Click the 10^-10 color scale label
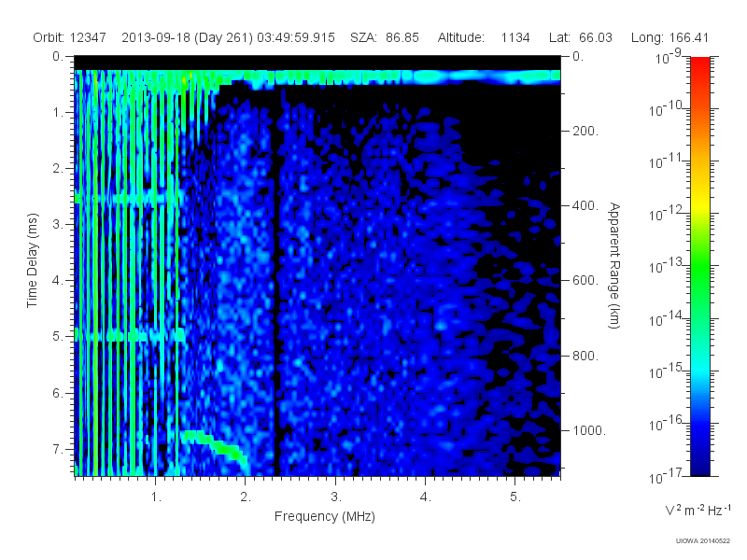Viewport: 747px width, 560px height. [x=667, y=109]
